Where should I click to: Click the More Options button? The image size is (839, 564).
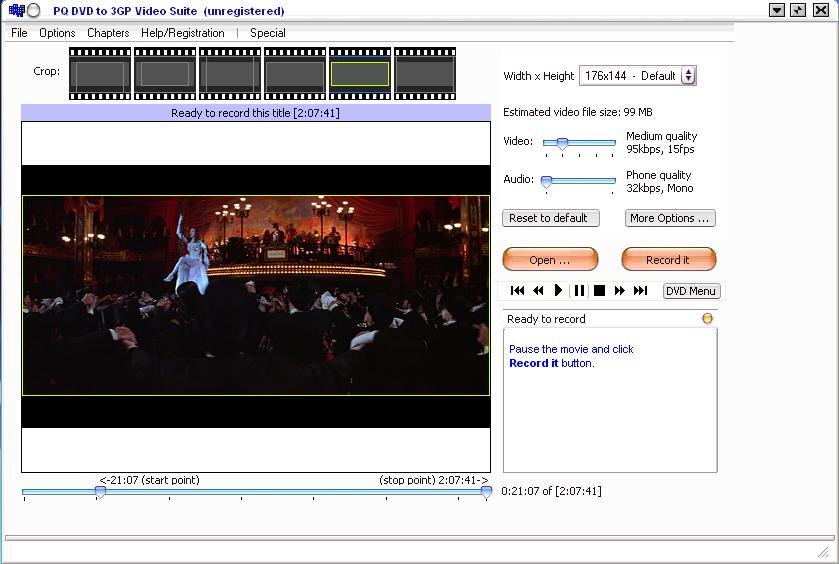(x=670, y=218)
